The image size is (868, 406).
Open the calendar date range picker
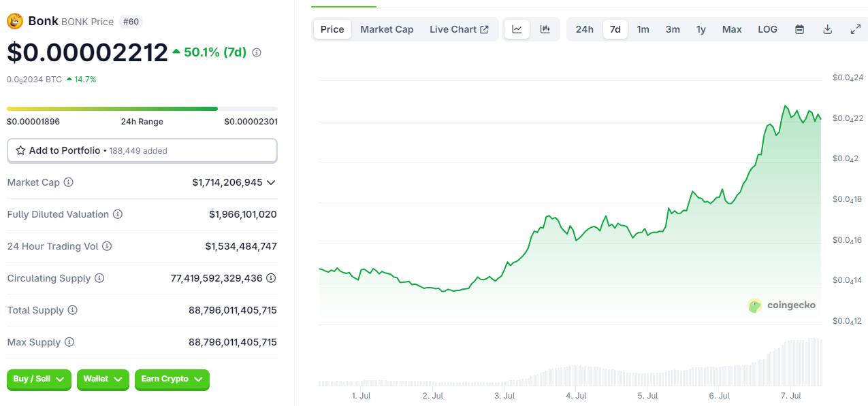[x=800, y=29]
